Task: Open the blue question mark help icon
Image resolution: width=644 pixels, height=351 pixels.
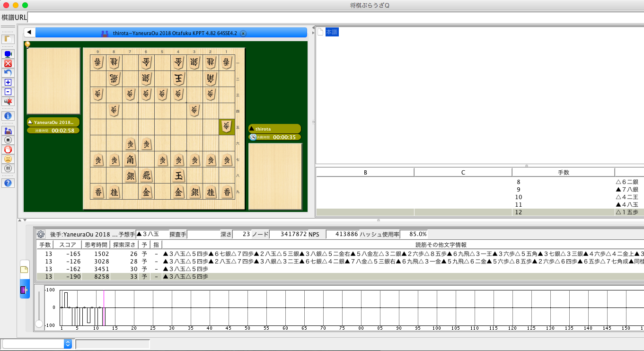Action: tap(8, 183)
